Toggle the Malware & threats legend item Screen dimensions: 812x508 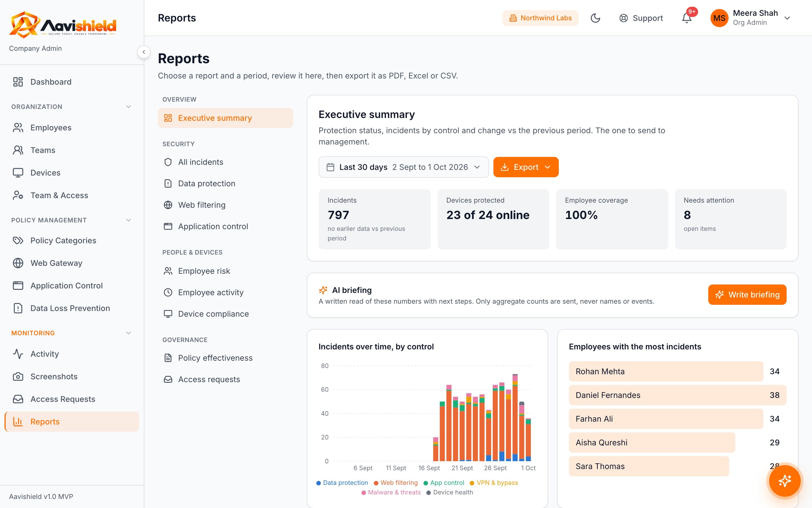point(391,492)
